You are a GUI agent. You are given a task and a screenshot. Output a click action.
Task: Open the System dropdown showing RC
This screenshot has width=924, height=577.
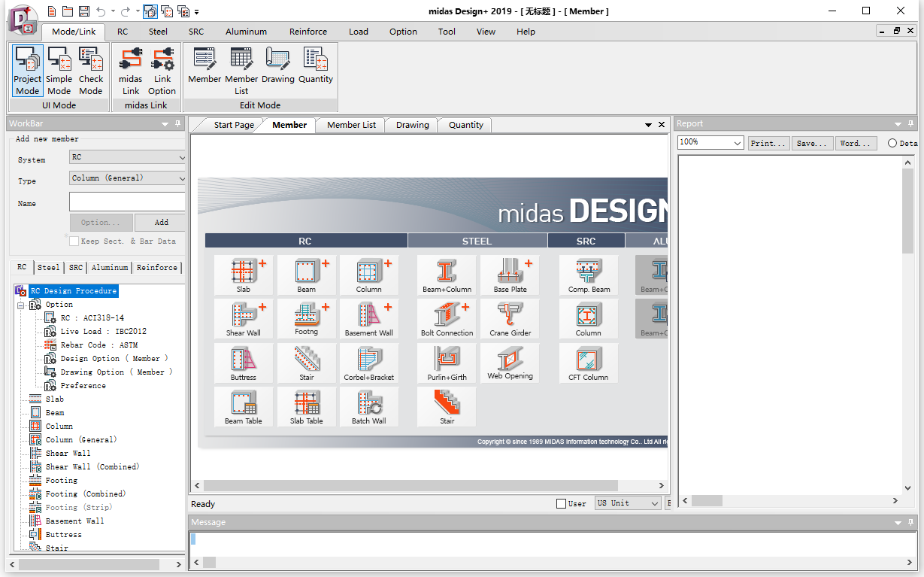tap(127, 157)
